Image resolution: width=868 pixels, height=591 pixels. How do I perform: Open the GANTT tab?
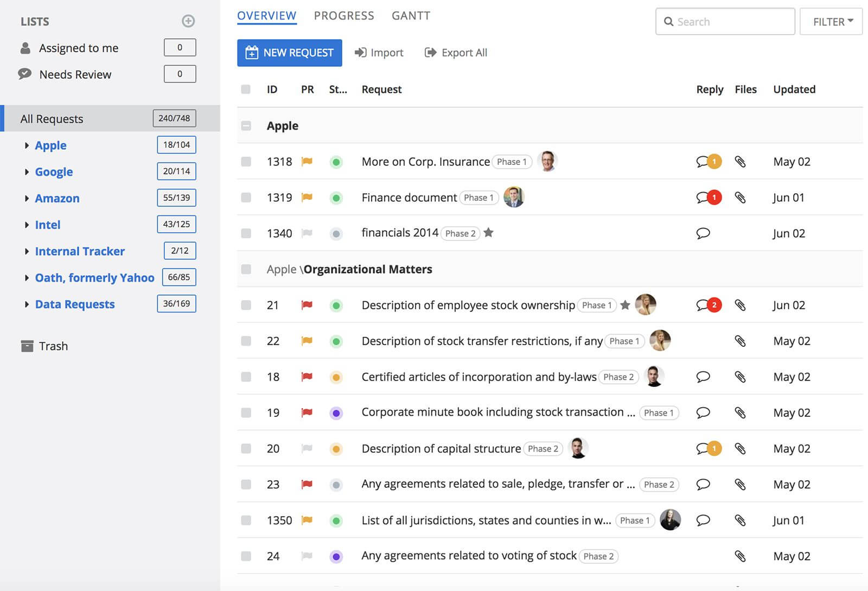pos(411,16)
